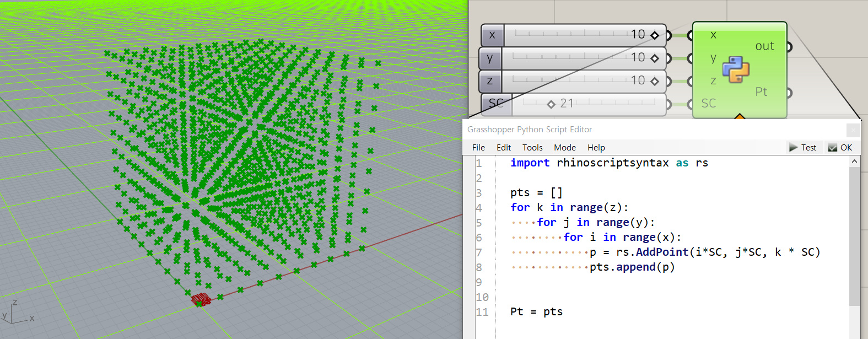Open the Edit menu in script editor
The image size is (868, 339).
click(503, 147)
